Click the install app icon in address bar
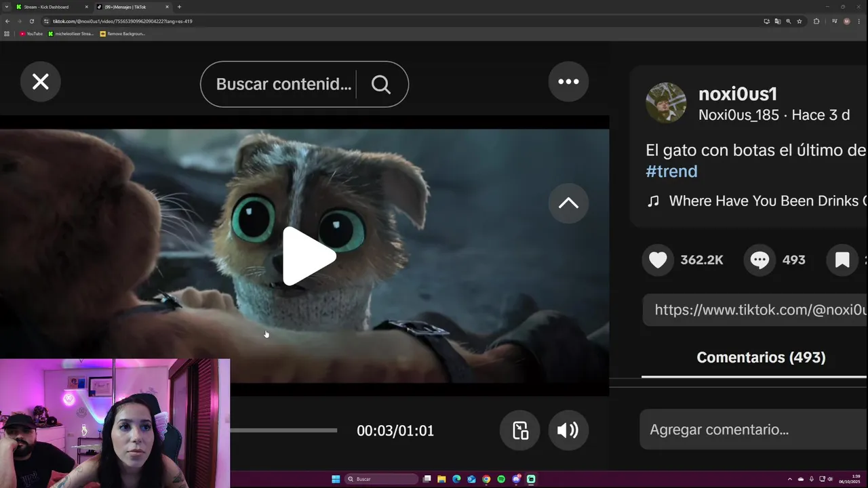Screen dimensions: 868x488 [766, 21]
